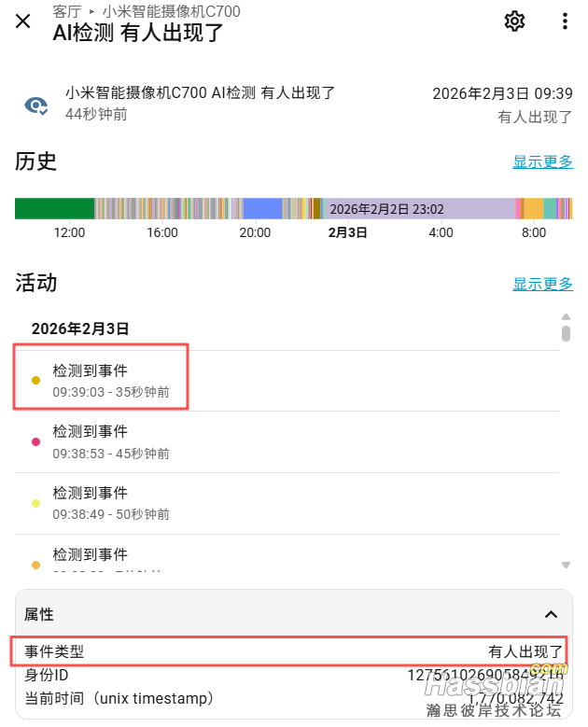Click the eye event entity icon
Viewport: 588px width, 727px height.
coord(36,105)
